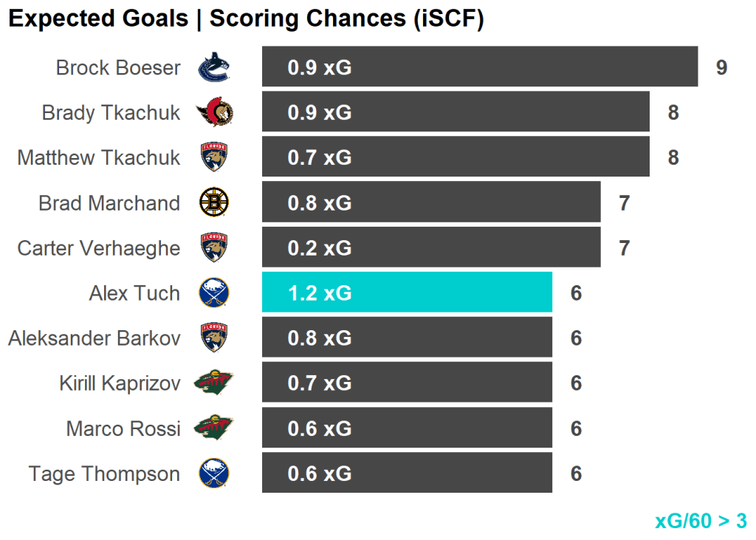Click the Panthers logo beside Matthew Tkachuk
756x540 pixels.
(213, 157)
